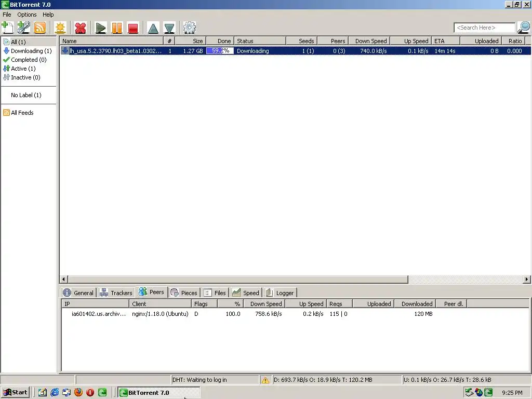This screenshot has width=532, height=399.
Task: Launch Firefox from quick launch
Action: tap(78, 393)
